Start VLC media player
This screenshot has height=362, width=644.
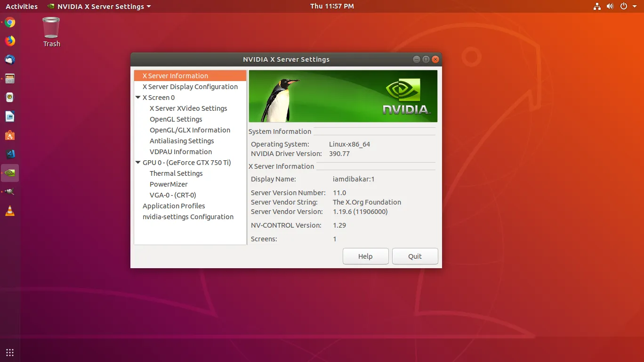(9, 211)
